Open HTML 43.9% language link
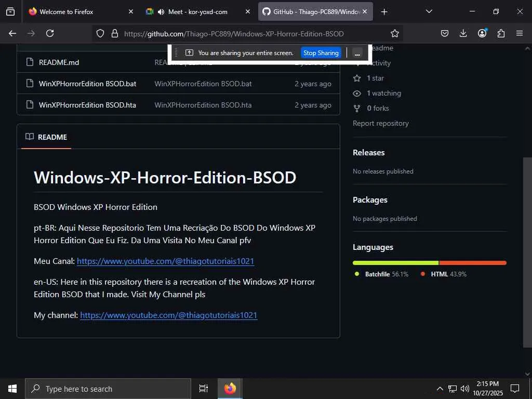This screenshot has height=399, width=532. pos(444,274)
